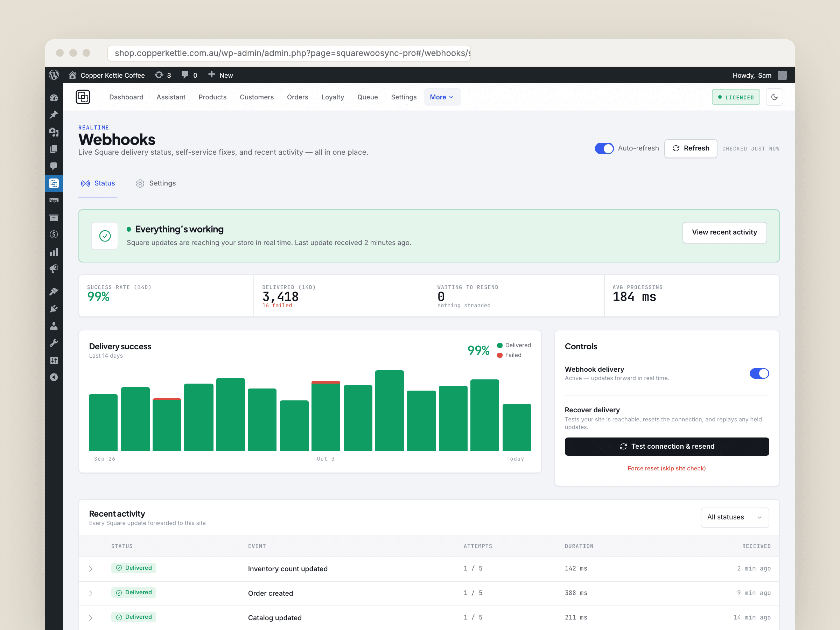Image resolution: width=840 pixels, height=630 pixels.
Task: Open Appearance brush sidebar icon
Action: click(x=54, y=291)
